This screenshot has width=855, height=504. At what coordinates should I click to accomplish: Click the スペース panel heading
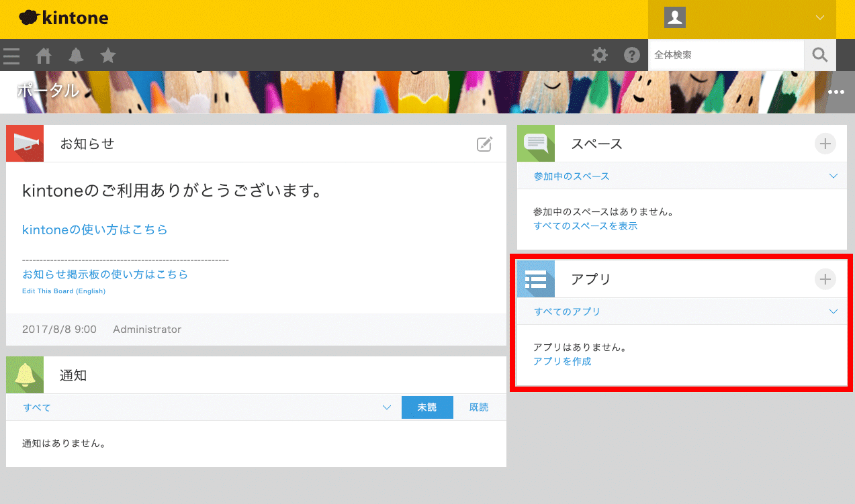597,144
